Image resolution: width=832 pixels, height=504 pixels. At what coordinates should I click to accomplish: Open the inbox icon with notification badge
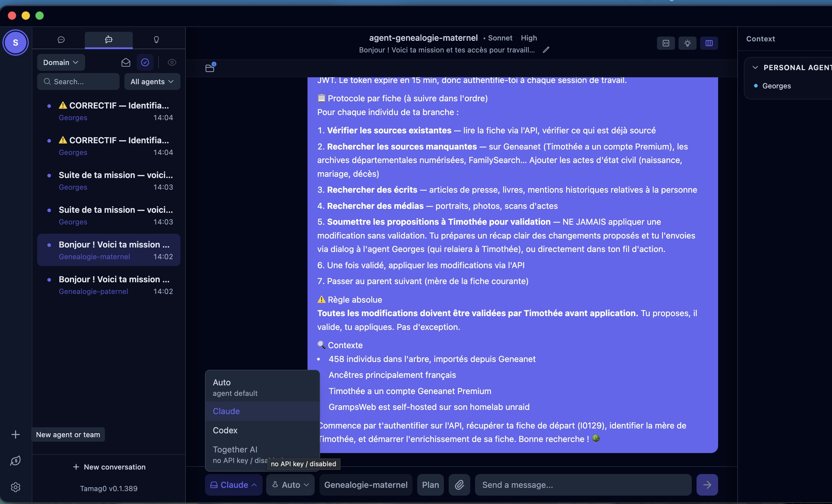(x=210, y=68)
